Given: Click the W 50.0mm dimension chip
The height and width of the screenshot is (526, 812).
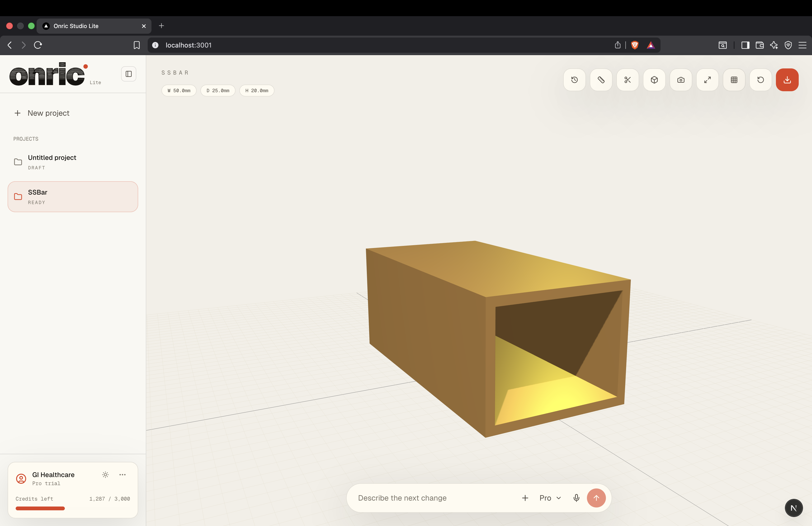Looking at the screenshot, I should [179, 91].
